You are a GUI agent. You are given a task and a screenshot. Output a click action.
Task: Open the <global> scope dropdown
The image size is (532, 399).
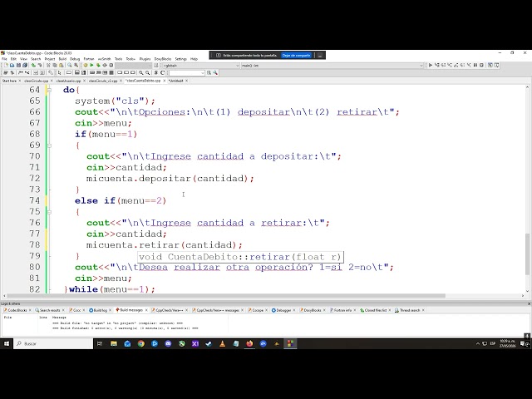(201, 65)
